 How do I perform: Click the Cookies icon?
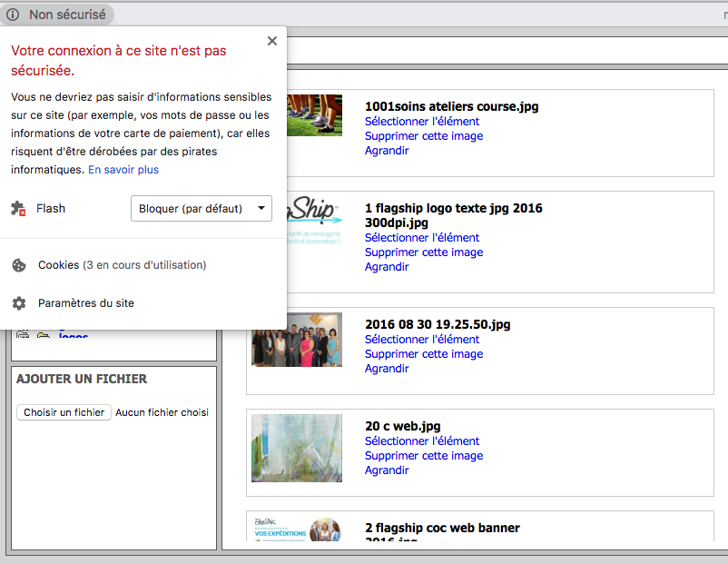tap(19, 265)
